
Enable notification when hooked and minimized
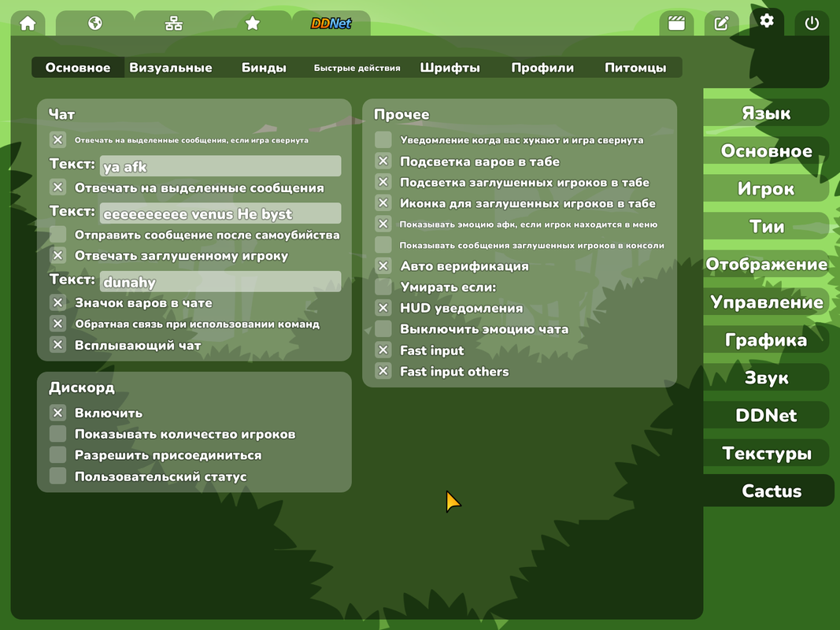click(x=383, y=140)
